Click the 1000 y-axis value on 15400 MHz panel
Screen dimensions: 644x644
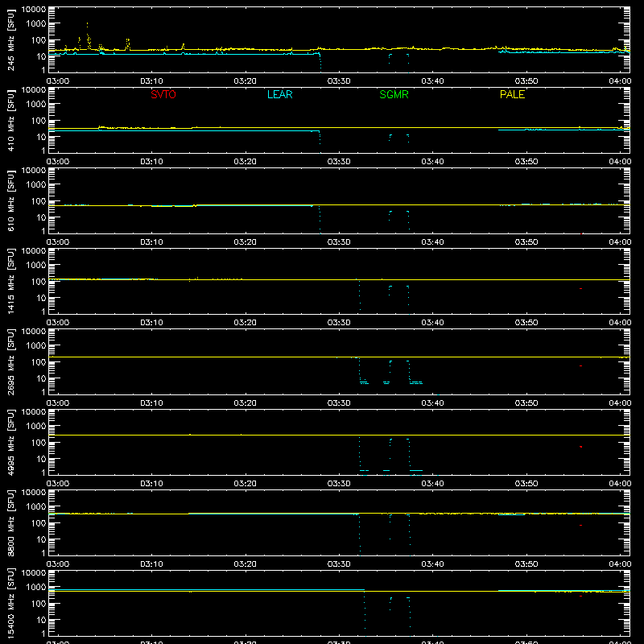[x=36, y=587]
